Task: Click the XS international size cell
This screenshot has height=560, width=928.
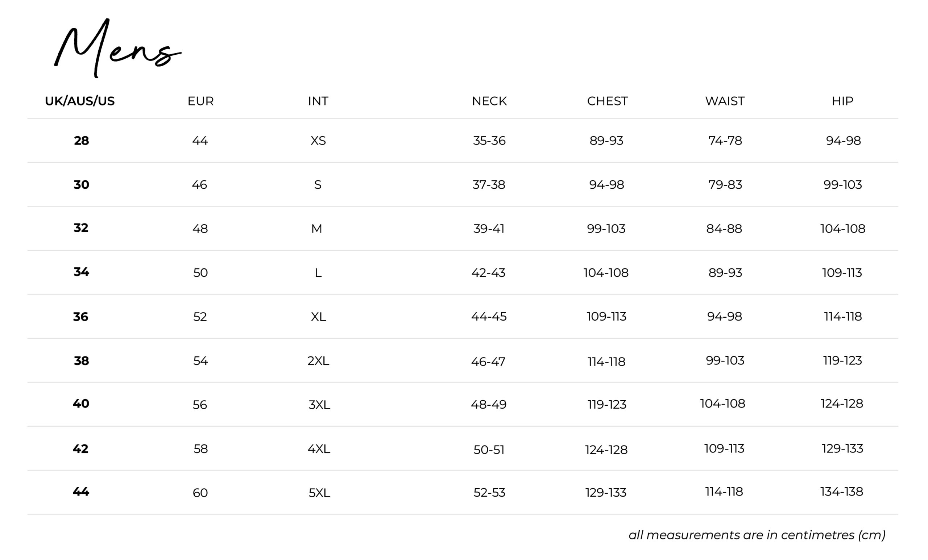Action: pyautogui.click(x=318, y=141)
